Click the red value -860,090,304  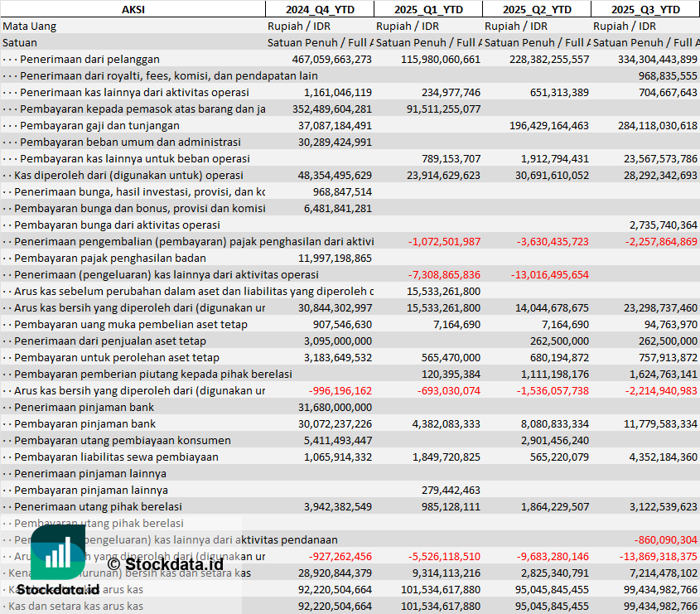[x=665, y=539]
